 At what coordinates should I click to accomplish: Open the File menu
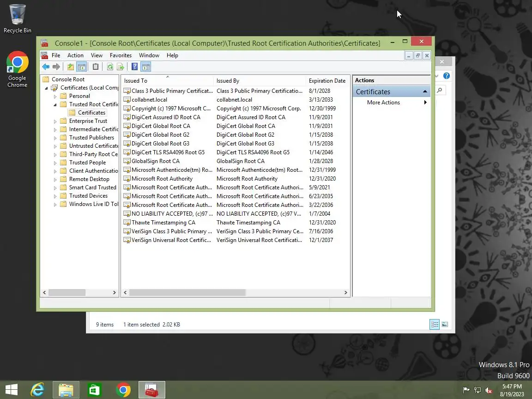pyautogui.click(x=56, y=55)
